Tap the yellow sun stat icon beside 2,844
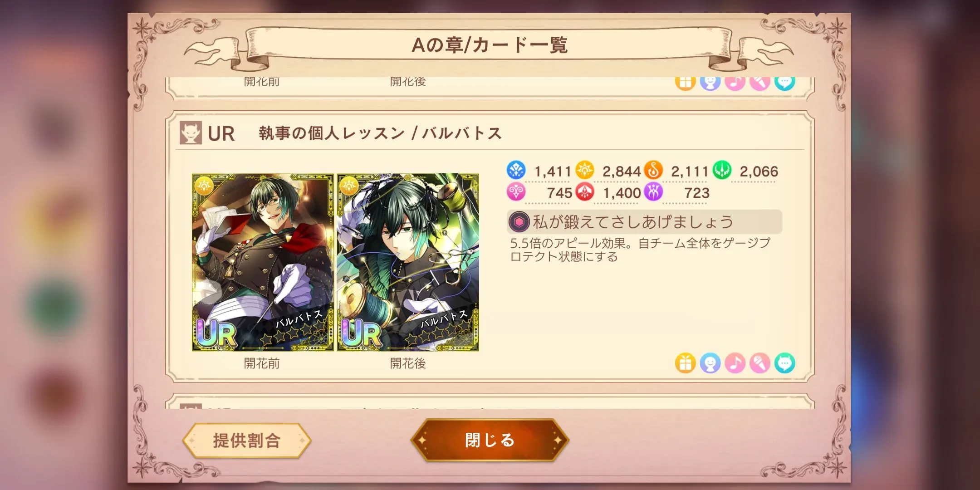This screenshot has height=490, width=980. pos(585,170)
